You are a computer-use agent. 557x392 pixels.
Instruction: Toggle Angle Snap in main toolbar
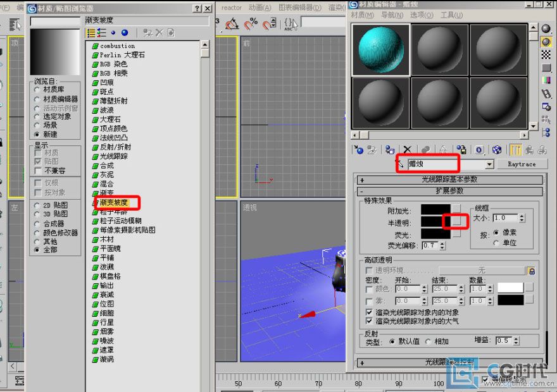click(x=232, y=24)
